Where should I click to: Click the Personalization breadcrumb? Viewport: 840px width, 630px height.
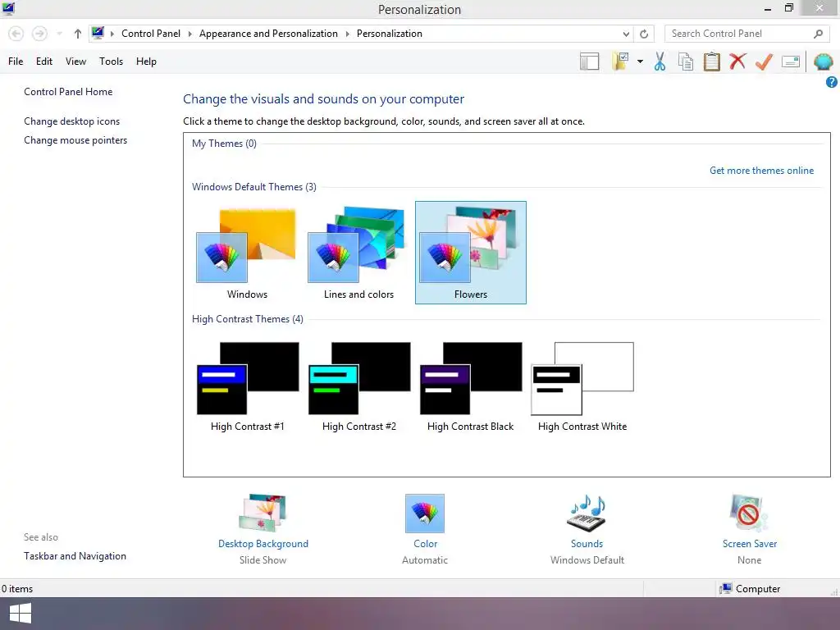tap(390, 34)
